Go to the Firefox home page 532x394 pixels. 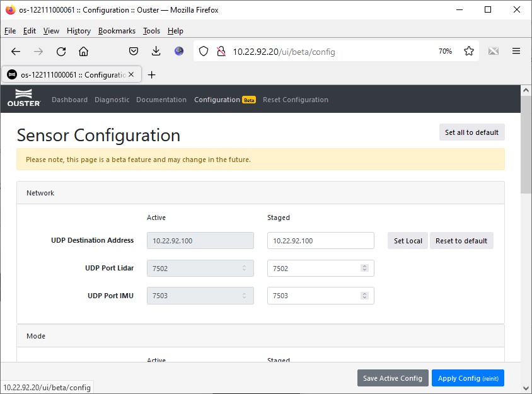83,52
